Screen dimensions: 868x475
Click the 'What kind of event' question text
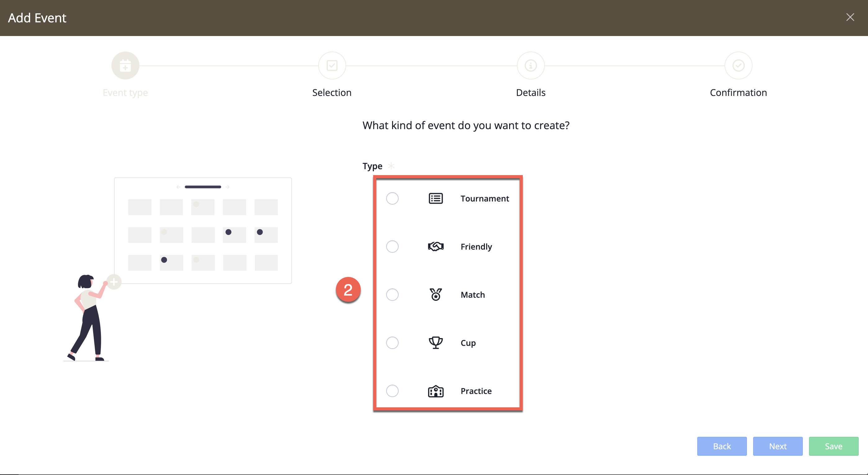(466, 125)
